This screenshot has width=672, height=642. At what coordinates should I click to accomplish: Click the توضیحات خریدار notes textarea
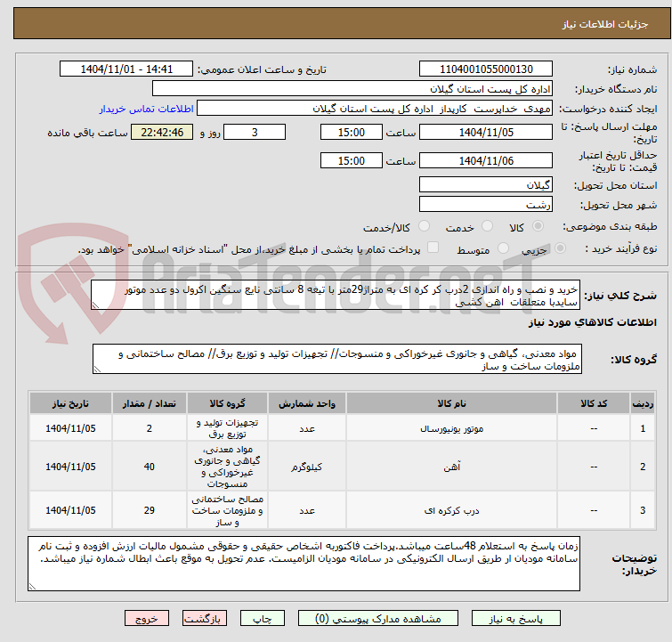coord(304,564)
